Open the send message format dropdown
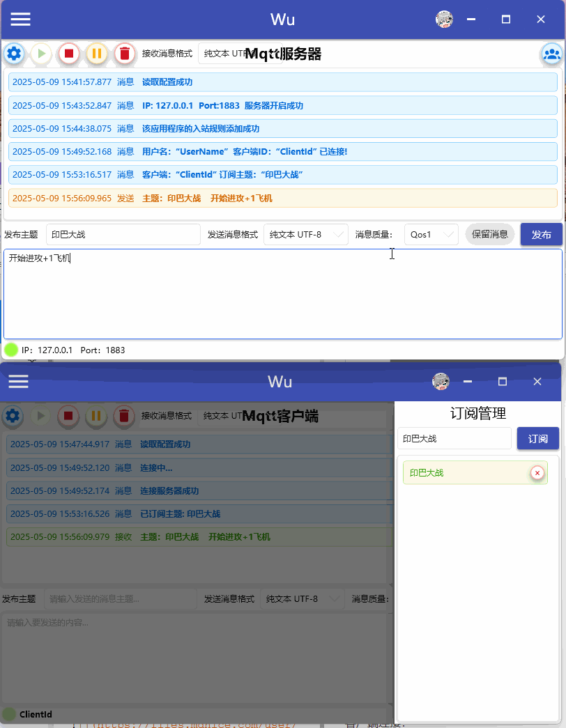This screenshot has width=566, height=728. (305, 234)
